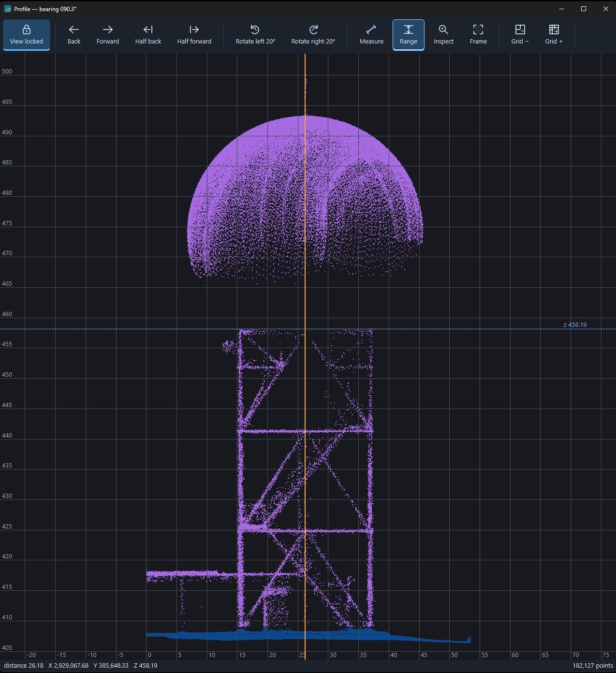The width and height of the screenshot is (616, 673).
Task: Activate the Measure tool
Action: coord(371,35)
